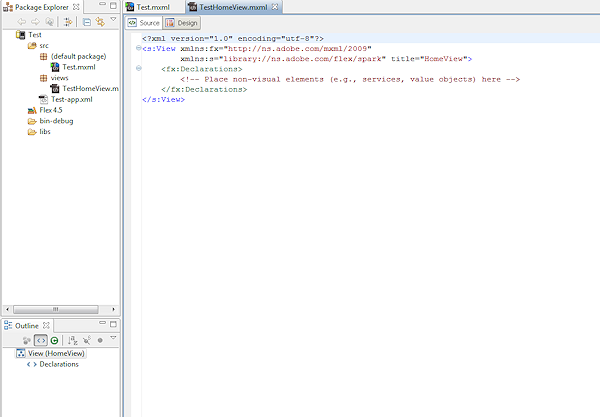Click the green refresh icon in Outline toolbar
Viewport: 600px width, 417px height.
[x=54, y=341]
